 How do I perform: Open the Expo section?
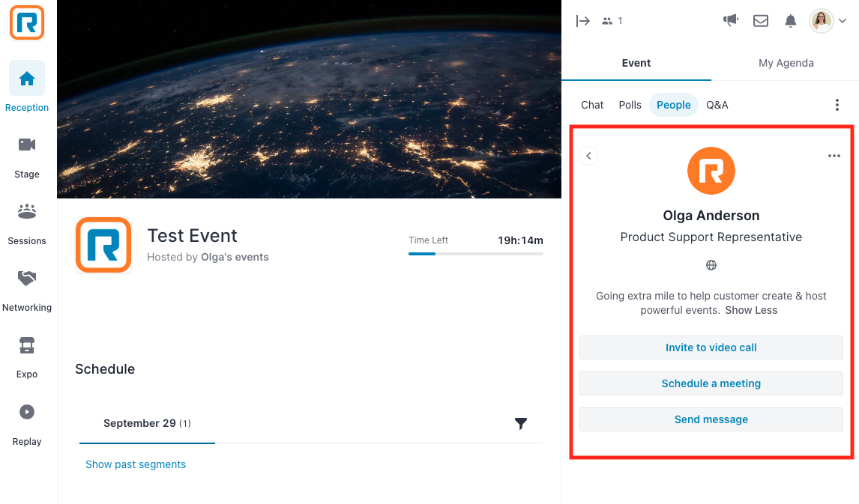click(x=27, y=358)
